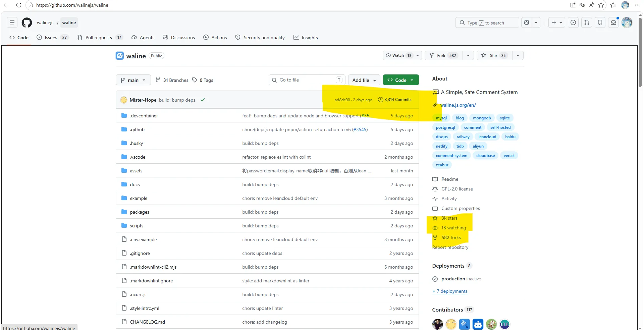
Task: Star the waline repository
Action: 494,56
